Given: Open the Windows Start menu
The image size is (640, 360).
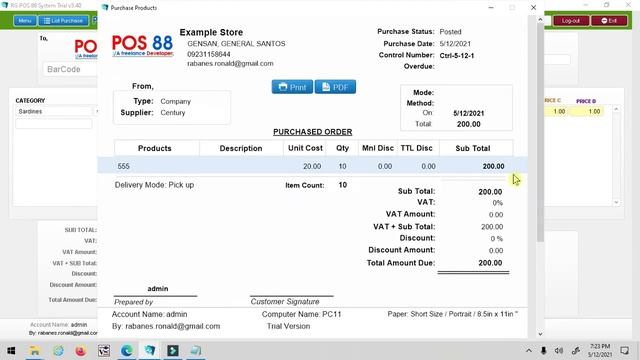Looking at the screenshot, I should click(x=11, y=351).
